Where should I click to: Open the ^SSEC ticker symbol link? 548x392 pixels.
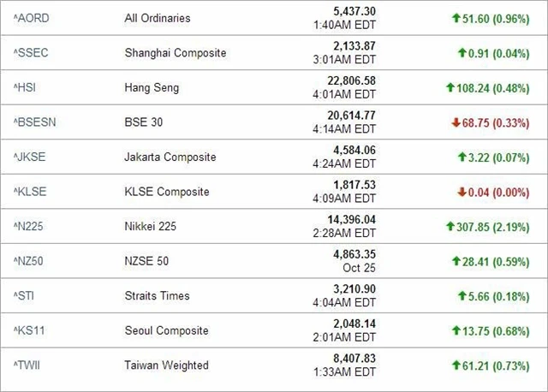click(30, 53)
